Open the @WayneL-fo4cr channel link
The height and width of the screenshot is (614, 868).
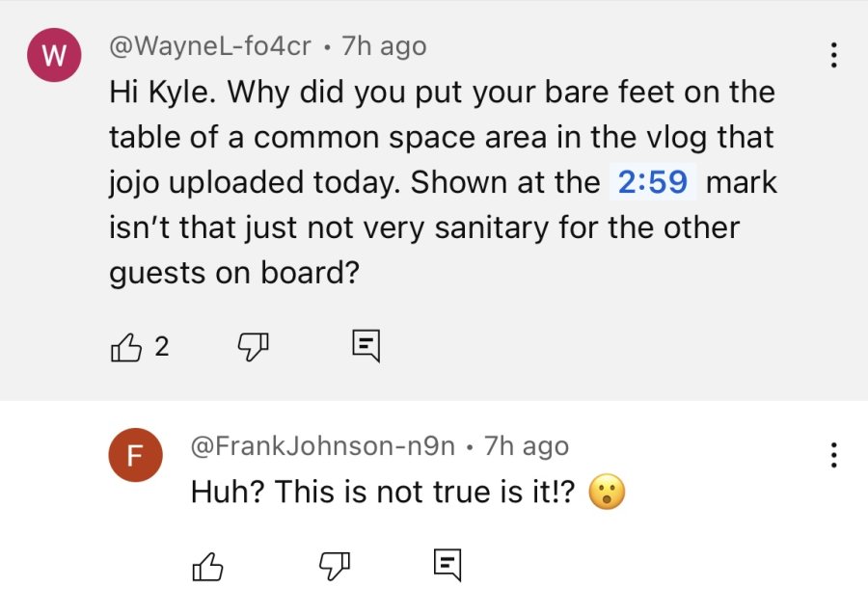(210, 46)
